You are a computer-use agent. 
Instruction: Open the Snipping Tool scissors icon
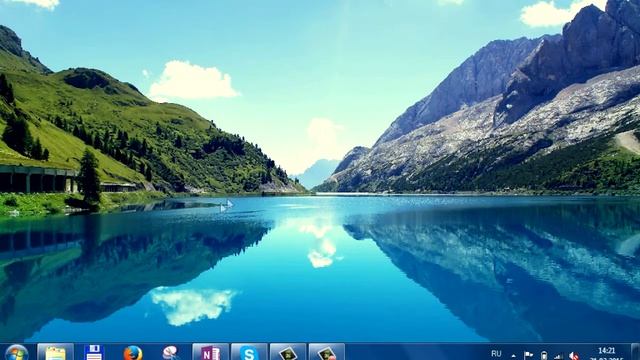point(171,353)
